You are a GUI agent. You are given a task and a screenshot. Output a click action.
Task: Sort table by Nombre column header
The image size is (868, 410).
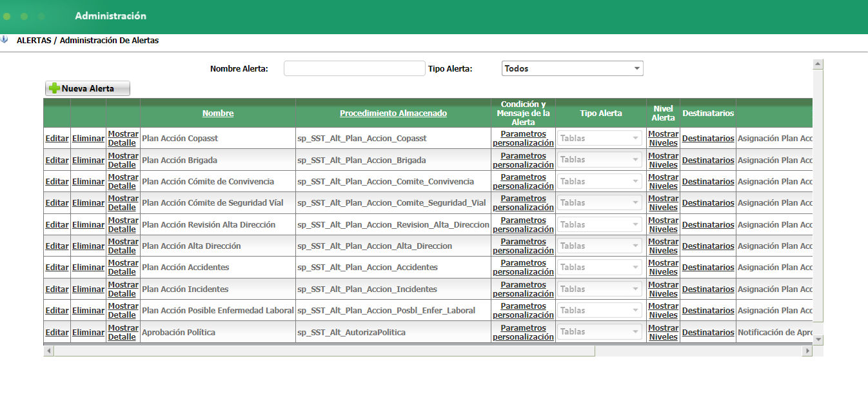coord(218,113)
